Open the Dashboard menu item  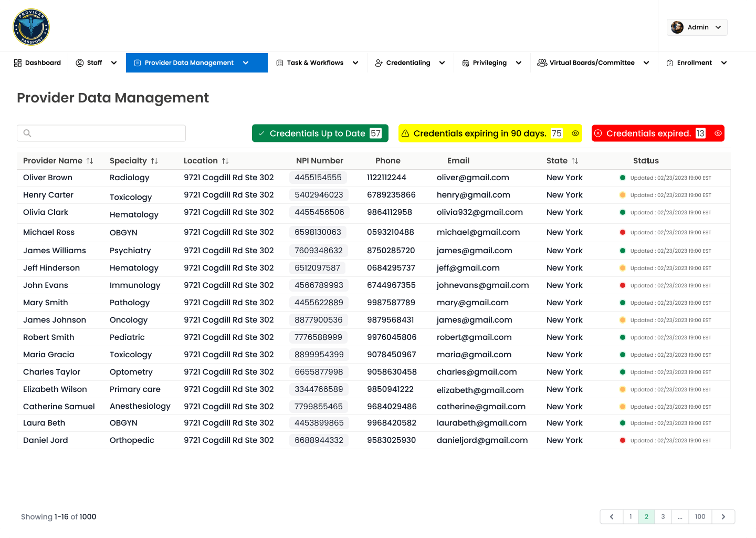pos(38,63)
